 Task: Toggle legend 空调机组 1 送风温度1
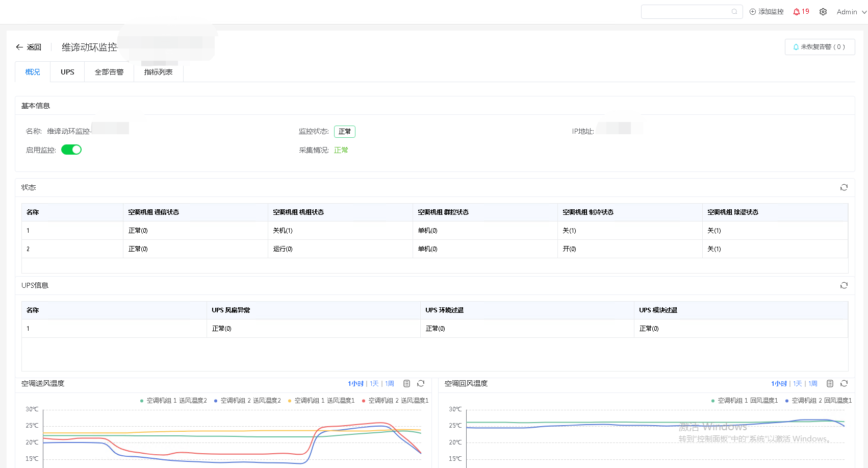[321, 401]
